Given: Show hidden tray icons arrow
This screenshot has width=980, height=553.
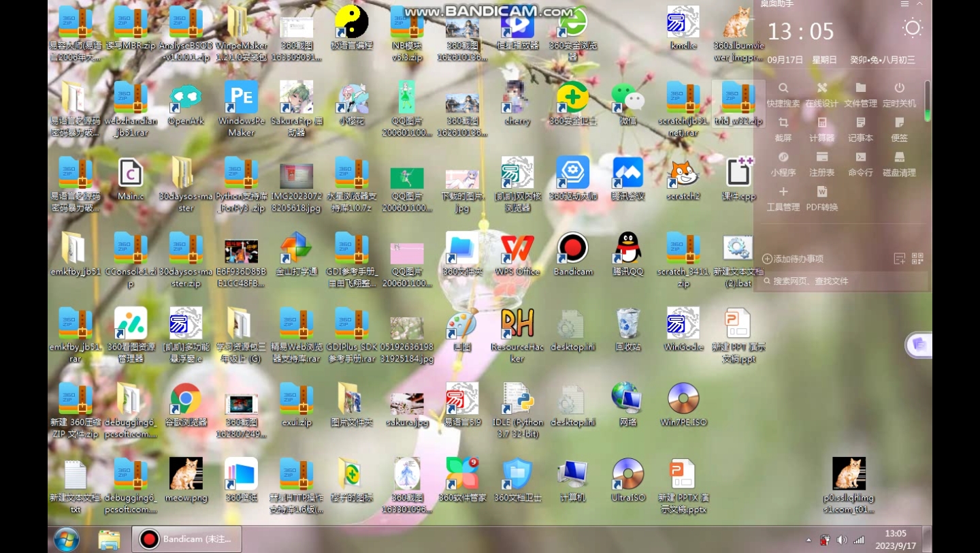Looking at the screenshot, I should pos(808,540).
